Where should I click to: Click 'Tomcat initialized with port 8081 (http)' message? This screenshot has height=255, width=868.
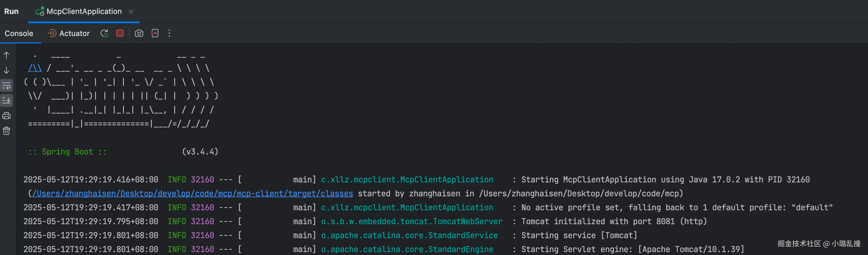(x=614, y=221)
